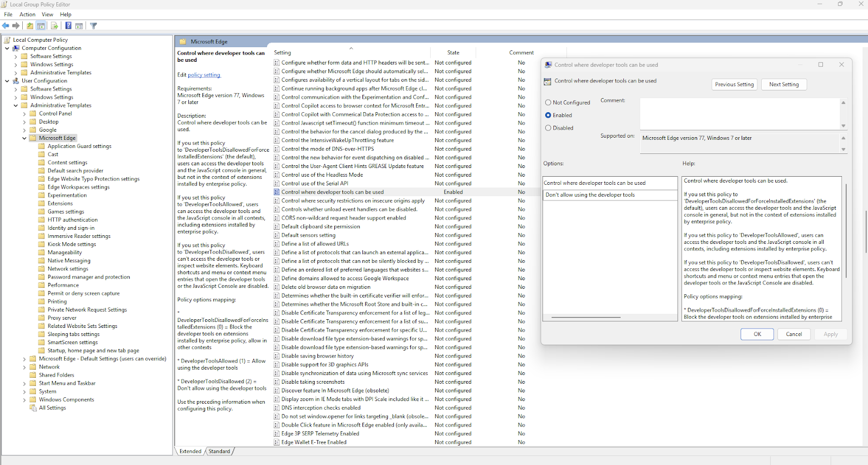Viewport: 868px width, 465px height.
Task: Select the 'Kiosk Mode settings' tree item
Action: 72,244
